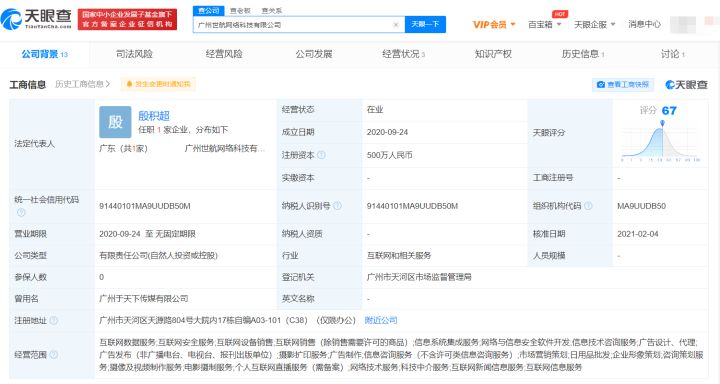Click registered capital 500万人民币

point(389,155)
